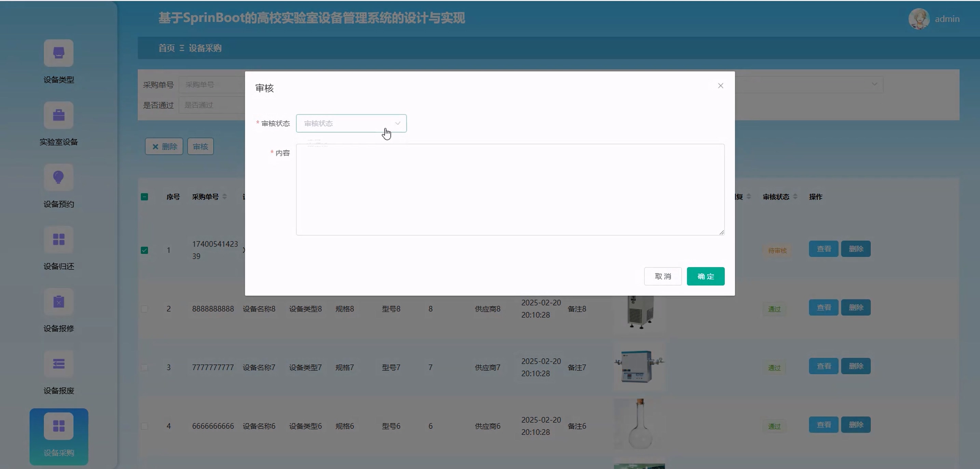Click the 实验室设备 briefcase icon
The image size is (980, 469).
point(58,115)
